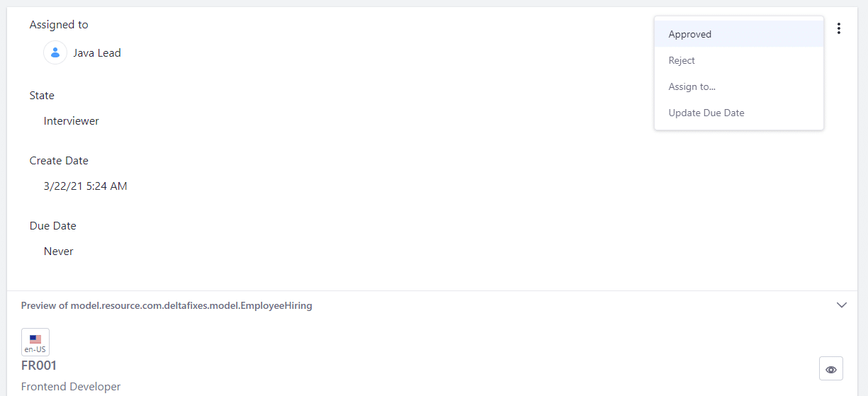Collapse the Preview panel using the chevron
Screen dimensions: 868x396
point(841,305)
